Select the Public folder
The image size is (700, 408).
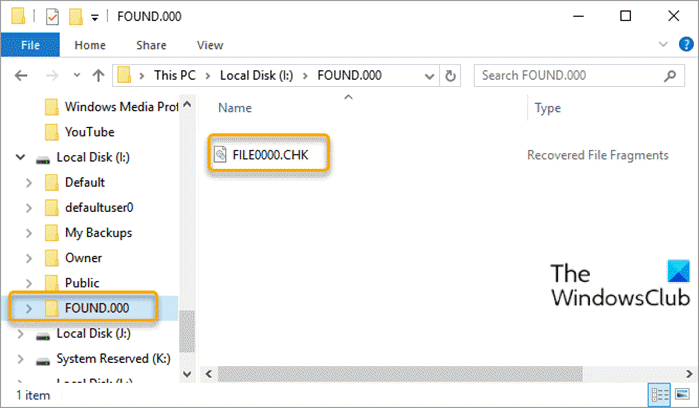(x=72, y=283)
